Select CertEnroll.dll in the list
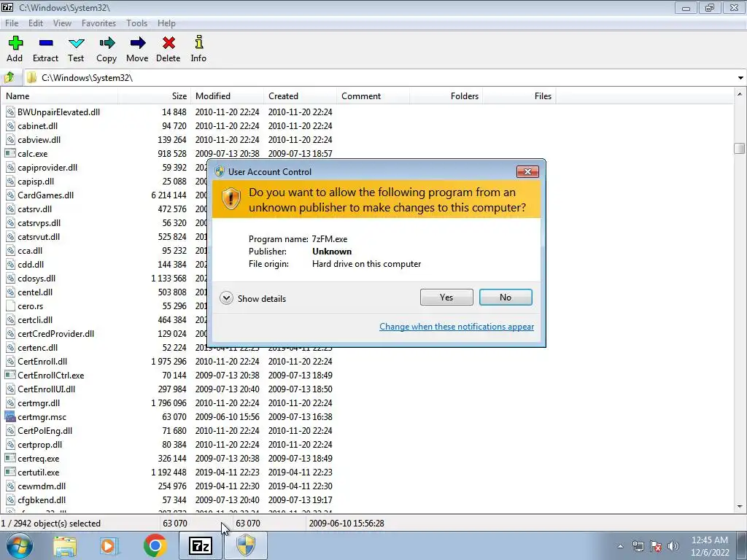747x560 pixels. click(42, 361)
